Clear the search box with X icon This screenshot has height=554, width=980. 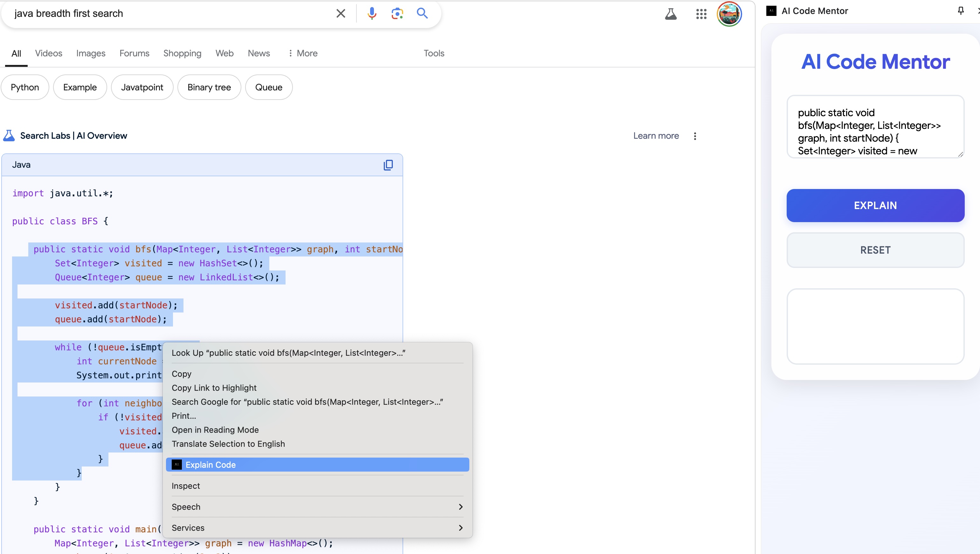[341, 14]
